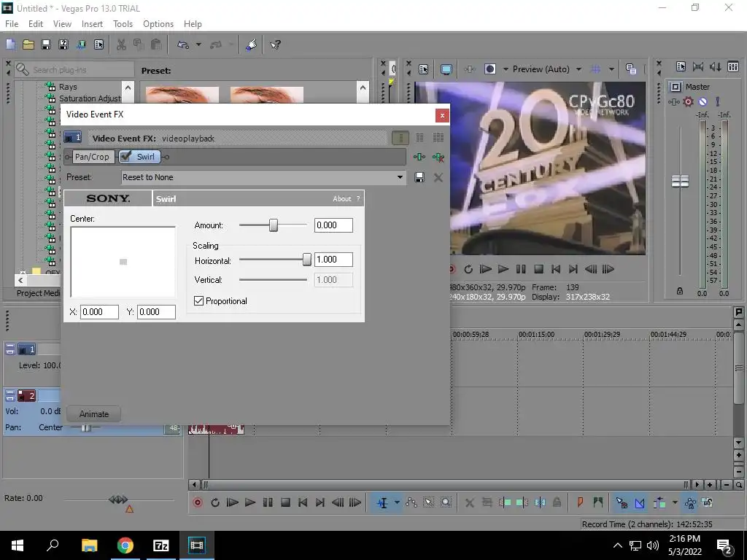Delete the preset with the X icon
This screenshot has width=747, height=560.
coord(438,178)
